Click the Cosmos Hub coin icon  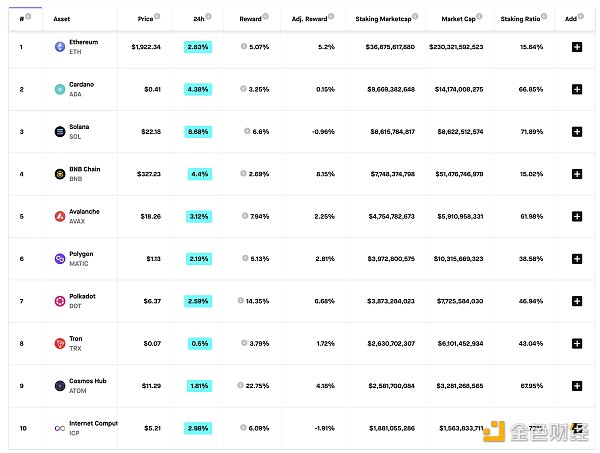point(60,385)
